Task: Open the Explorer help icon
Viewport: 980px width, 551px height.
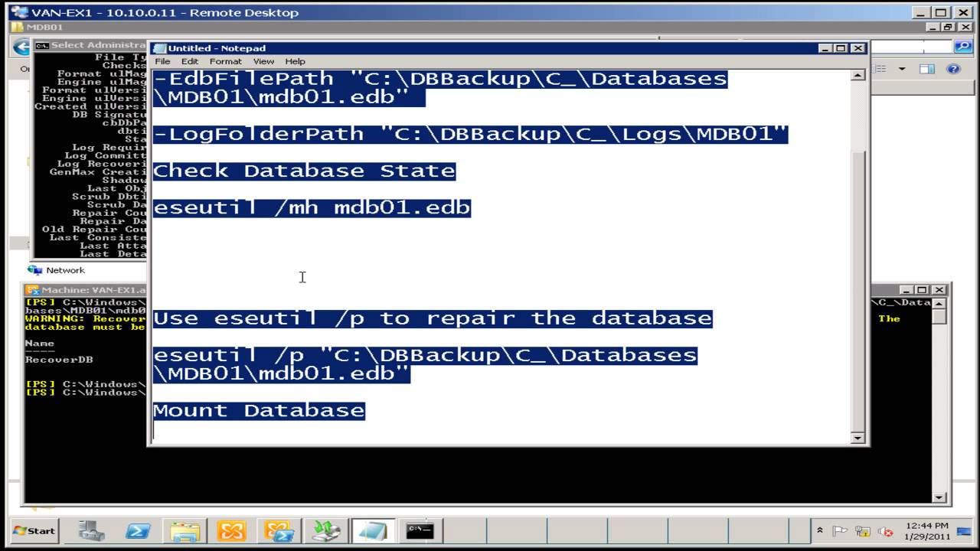Action: click(x=953, y=69)
